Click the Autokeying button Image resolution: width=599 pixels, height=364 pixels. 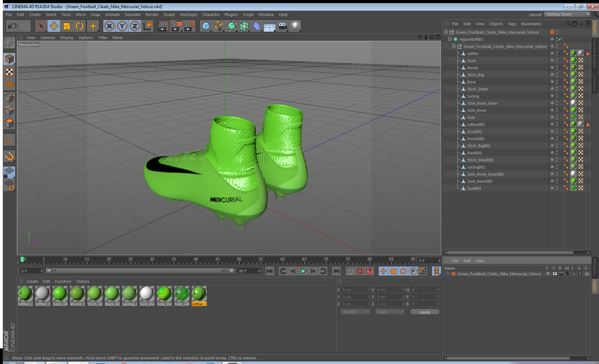point(360,271)
